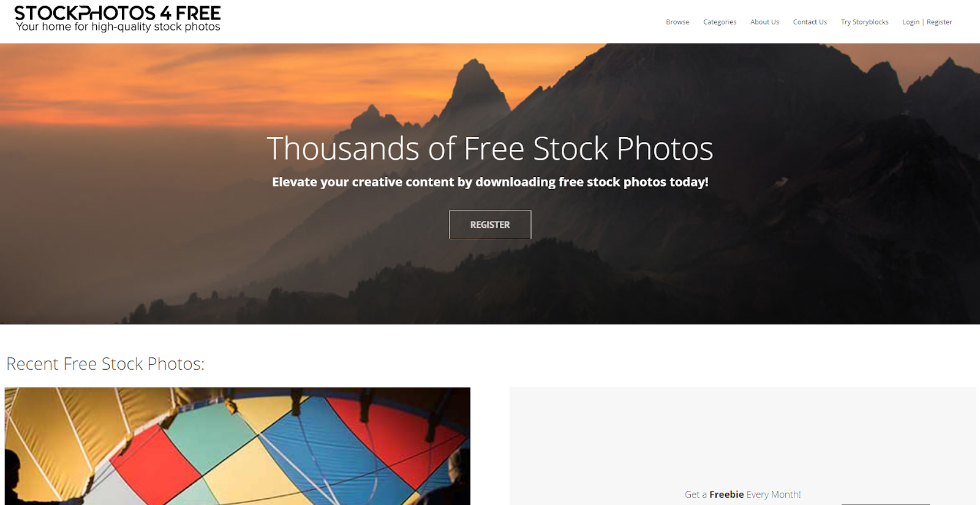
Task: Click the Login link in header
Action: (911, 22)
